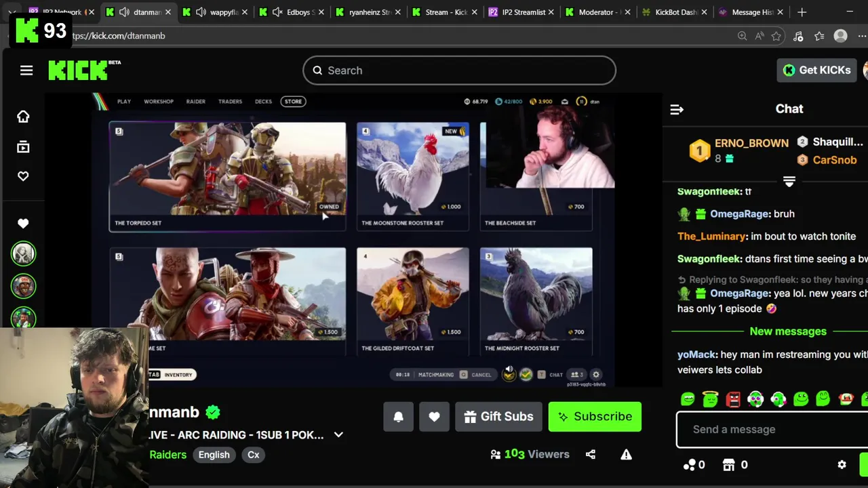Open the Kick hamburger sidebar menu

pyautogui.click(x=26, y=70)
